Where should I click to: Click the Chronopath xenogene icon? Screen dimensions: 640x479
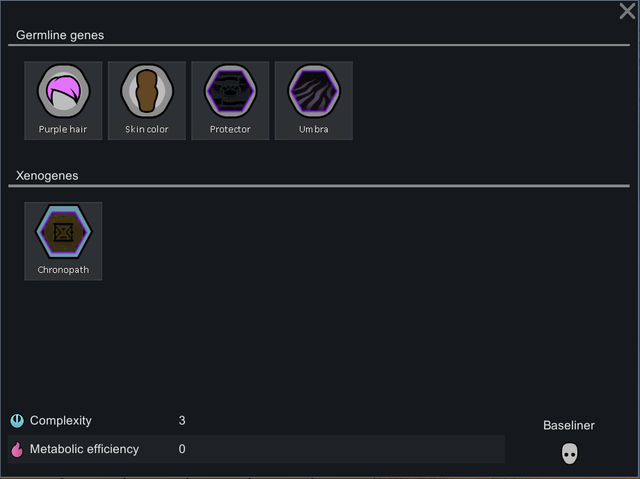(63, 231)
